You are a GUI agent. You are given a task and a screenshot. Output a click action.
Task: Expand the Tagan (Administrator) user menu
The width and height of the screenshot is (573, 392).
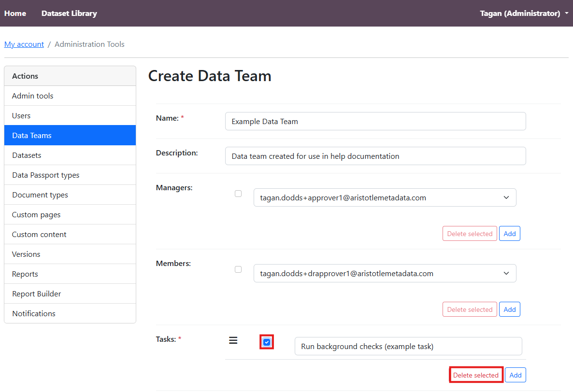click(x=524, y=14)
